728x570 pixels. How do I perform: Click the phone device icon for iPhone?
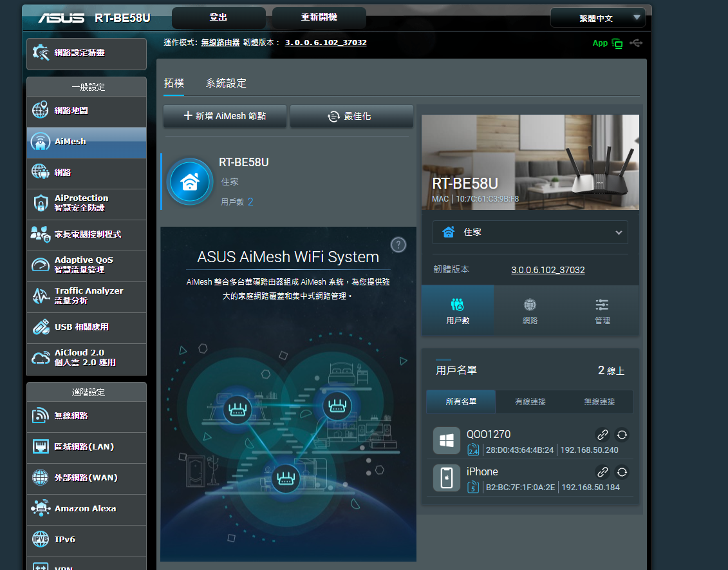click(447, 477)
